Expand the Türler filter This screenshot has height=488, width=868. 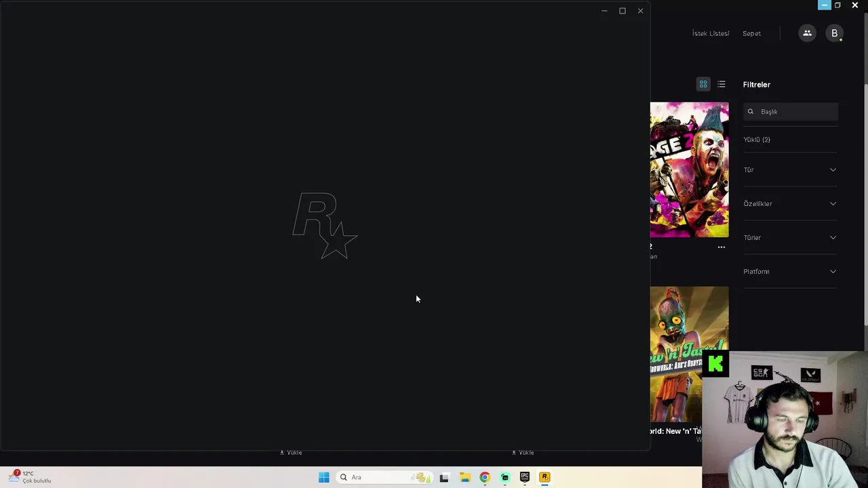[x=790, y=238]
